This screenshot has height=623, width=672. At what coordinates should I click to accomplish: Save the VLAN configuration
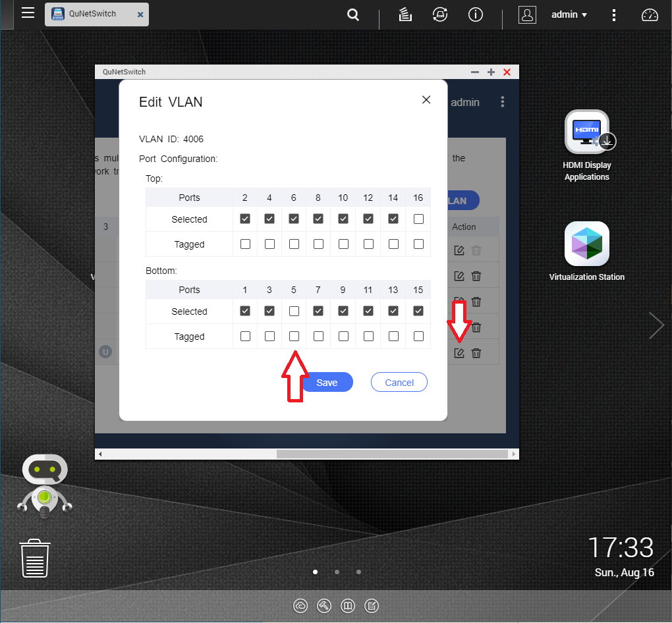[327, 382]
